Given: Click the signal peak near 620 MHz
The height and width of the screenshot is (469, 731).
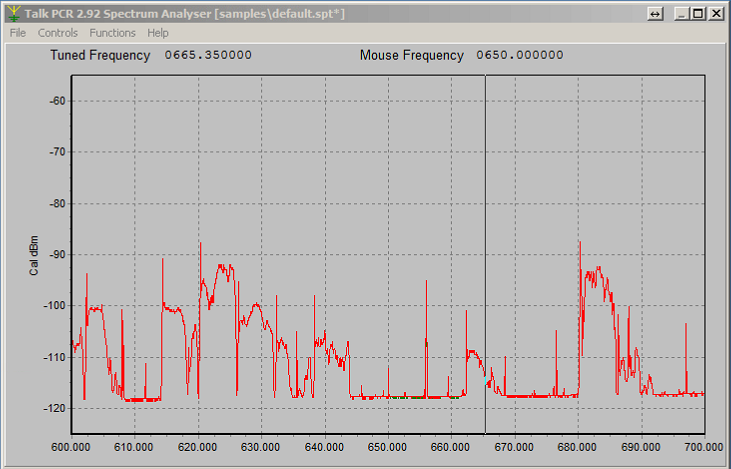Looking at the screenshot, I should click(200, 244).
